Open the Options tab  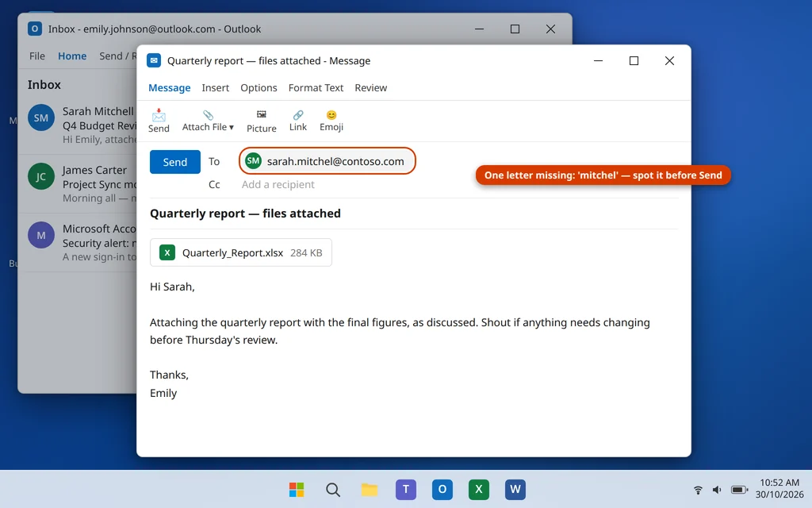point(259,87)
